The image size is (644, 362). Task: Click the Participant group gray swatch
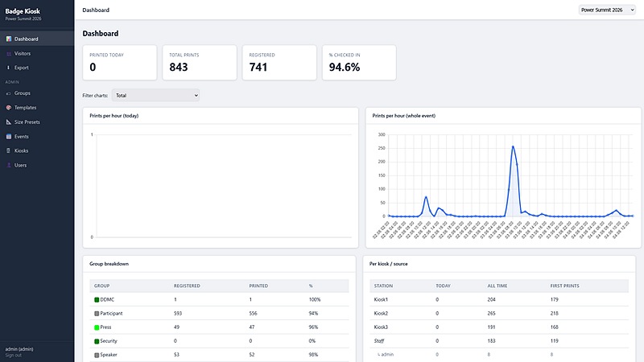coord(97,314)
